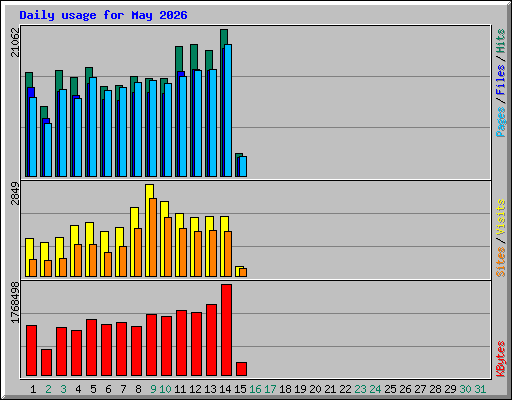
Task: Click day 25 on the x-axis
Action: point(390,389)
